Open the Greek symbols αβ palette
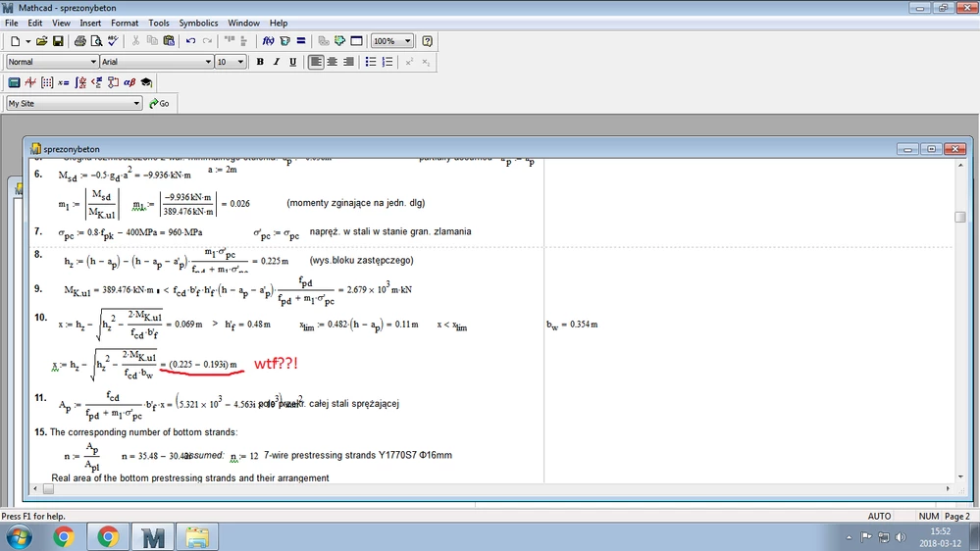Viewport: 980px width, 551px height. coord(129,82)
